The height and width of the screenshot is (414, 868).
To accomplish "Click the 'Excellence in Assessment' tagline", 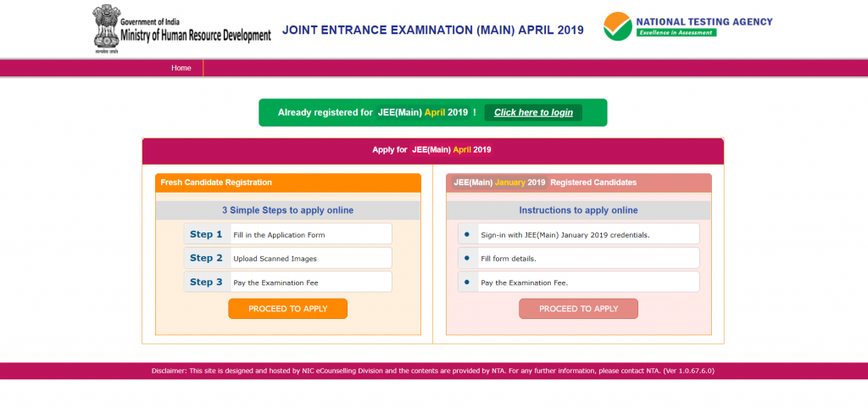I will click(x=676, y=33).
